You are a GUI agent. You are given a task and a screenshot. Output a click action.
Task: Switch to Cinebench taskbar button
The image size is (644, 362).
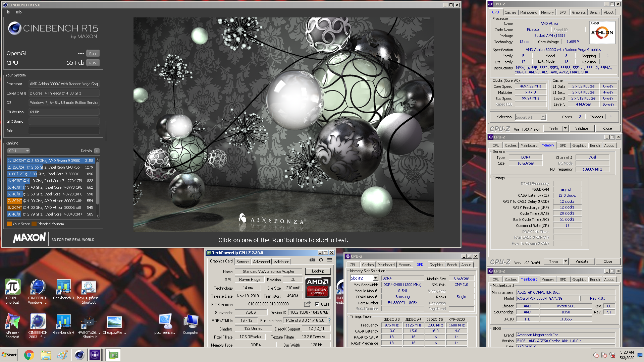(x=79, y=355)
